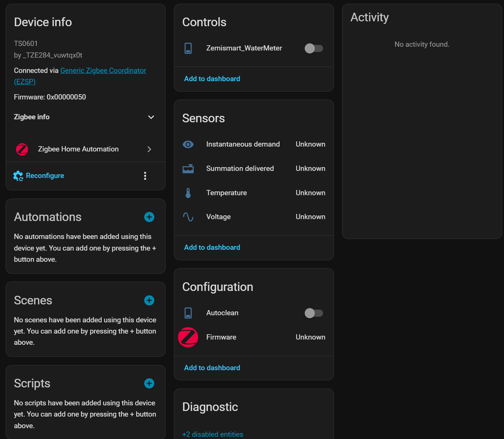Toggle the Zemismart_WaterMeter switch
Screen dimensions: 504x439
point(313,48)
